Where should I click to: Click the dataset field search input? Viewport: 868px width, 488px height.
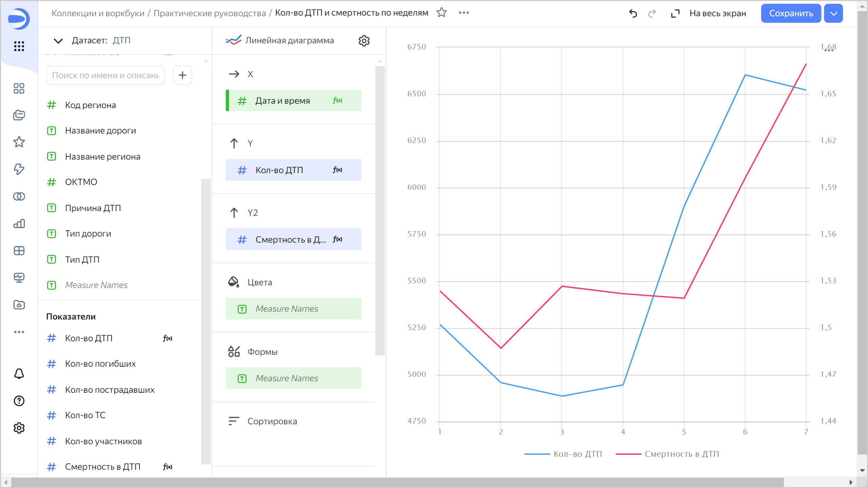tap(105, 75)
